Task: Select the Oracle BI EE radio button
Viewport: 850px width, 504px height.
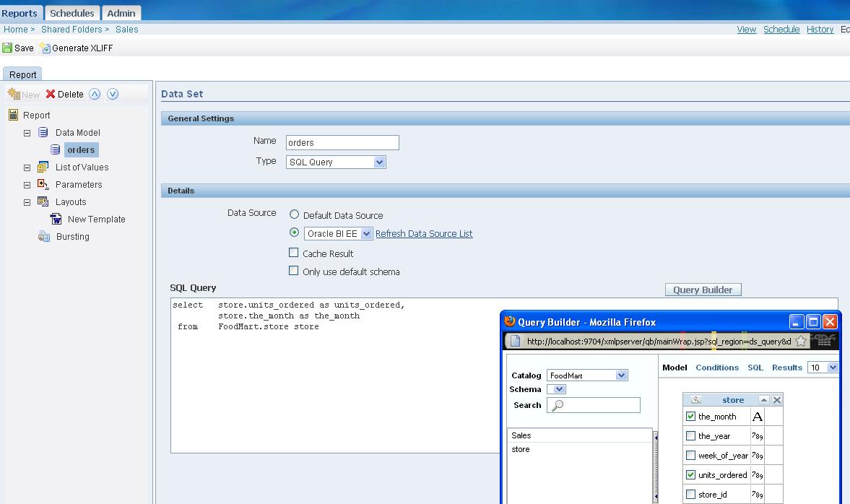Action: (295, 233)
